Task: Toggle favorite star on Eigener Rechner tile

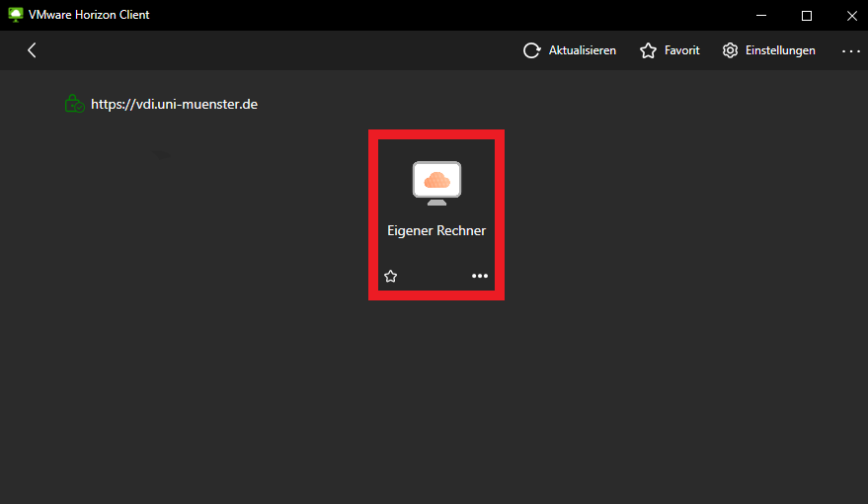Action: (390, 277)
